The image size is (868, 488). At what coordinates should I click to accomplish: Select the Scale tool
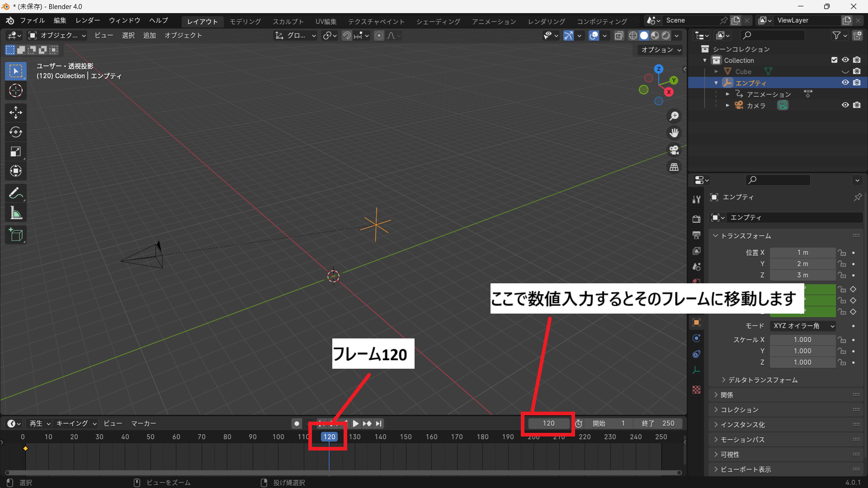click(16, 152)
